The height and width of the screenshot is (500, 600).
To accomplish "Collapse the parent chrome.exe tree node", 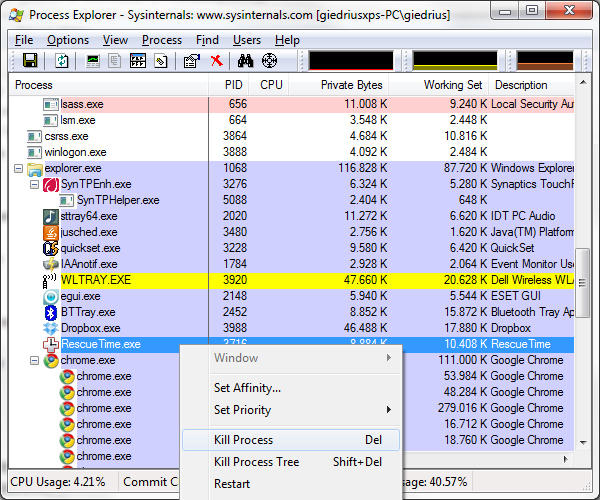I will [x=34, y=361].
